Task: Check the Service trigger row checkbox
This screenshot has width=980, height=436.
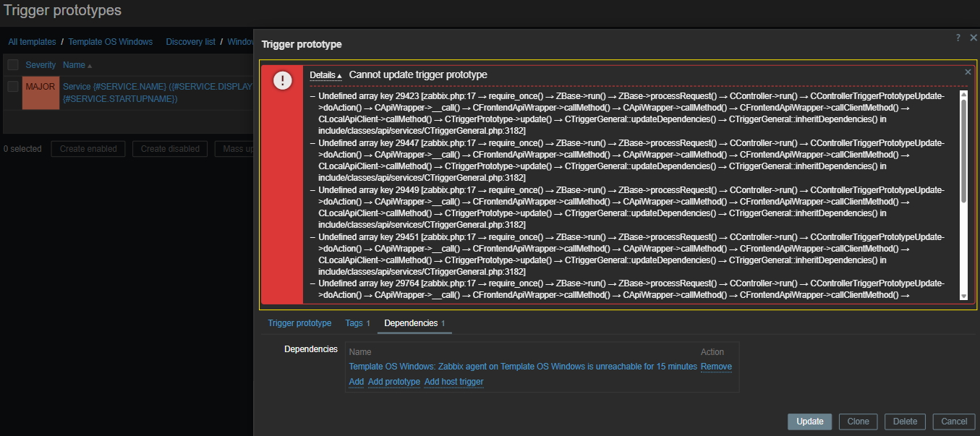Action: (x=13, y=87)
